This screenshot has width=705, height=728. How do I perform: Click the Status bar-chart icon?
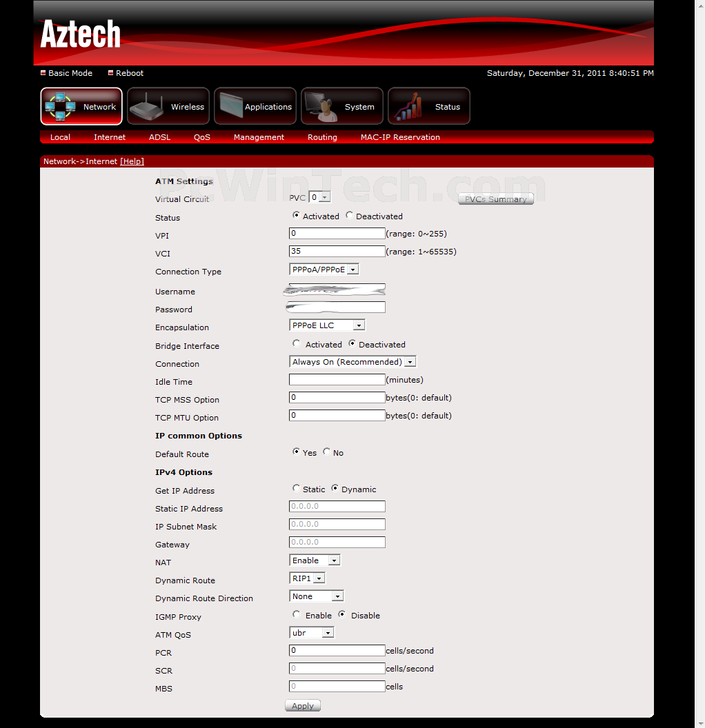(x=408, y=106)
